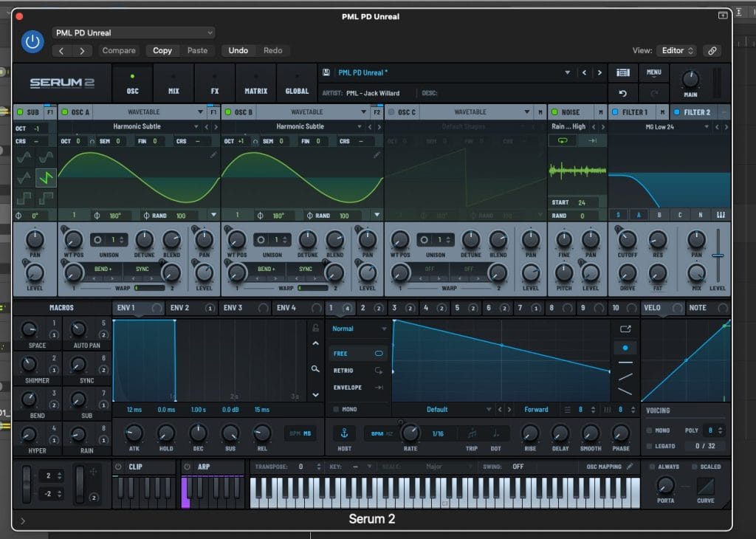756x539 pixels.
Task: Open the MATRIX tab
Action: click(x=255, y=83)
